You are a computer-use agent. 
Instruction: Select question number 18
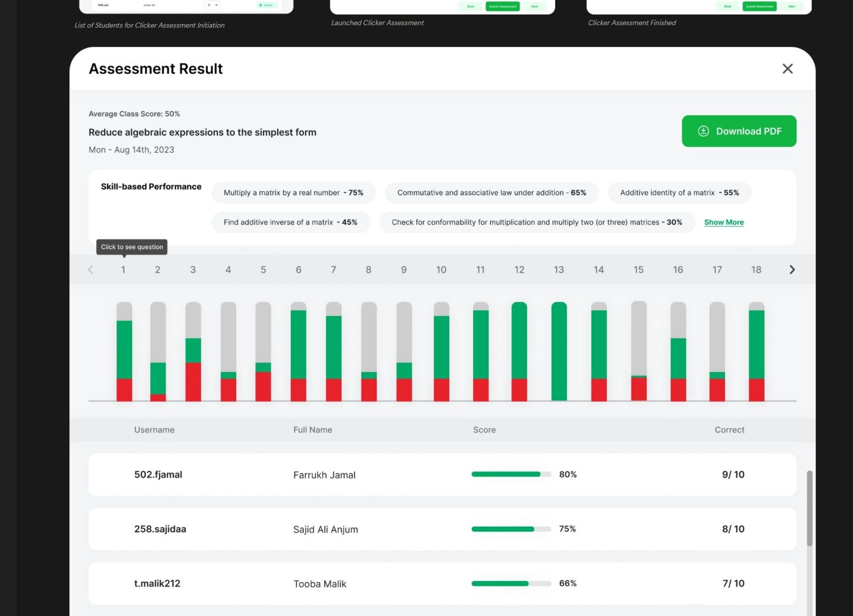pyautogui.click(x=756, y=270)
